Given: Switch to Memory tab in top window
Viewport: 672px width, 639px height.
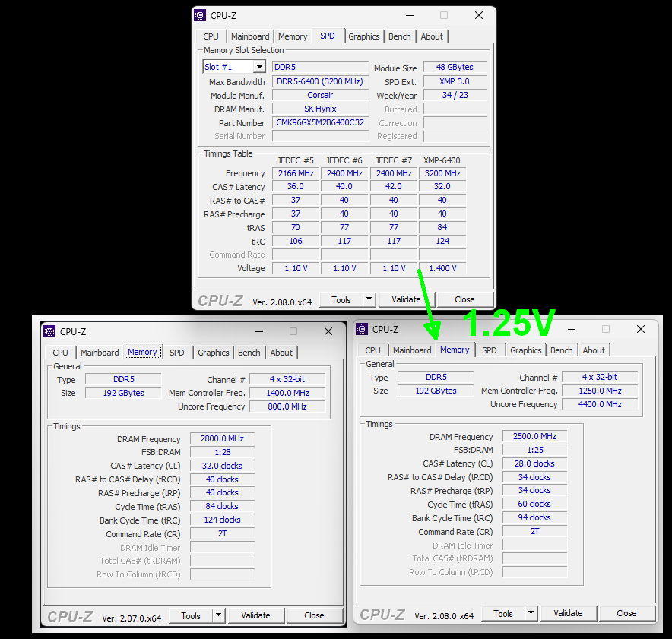Looking at the screenshot, I should click(x=293, y=36).
